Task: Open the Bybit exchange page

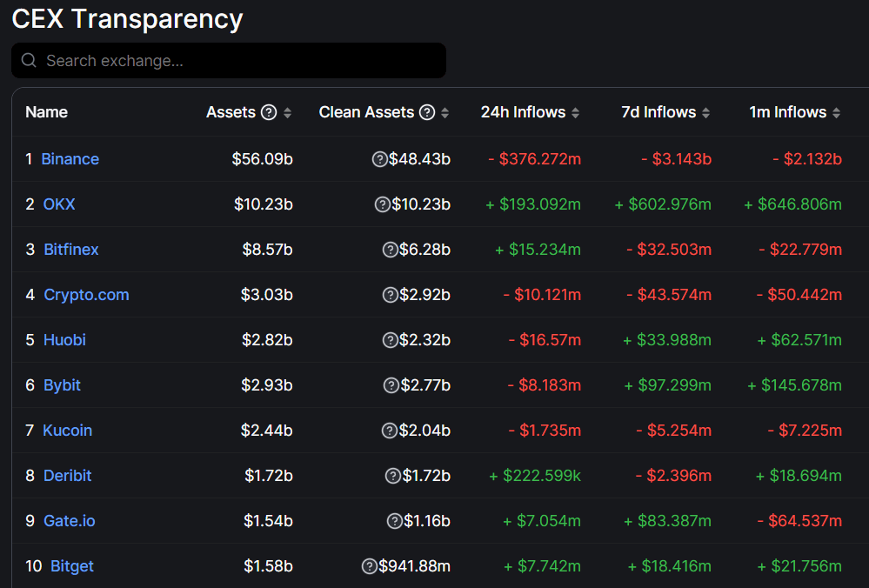Action: point(62,385)
